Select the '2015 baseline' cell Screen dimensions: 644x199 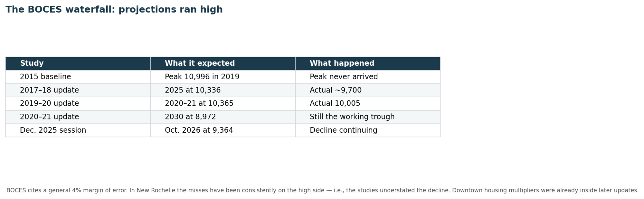(x=78, y=77)
